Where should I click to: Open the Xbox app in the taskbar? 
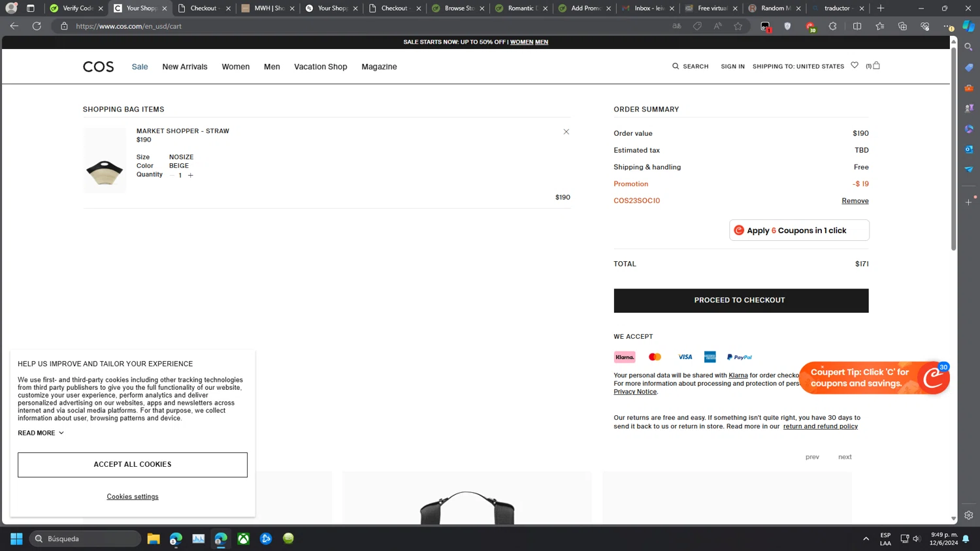(243, 539)
